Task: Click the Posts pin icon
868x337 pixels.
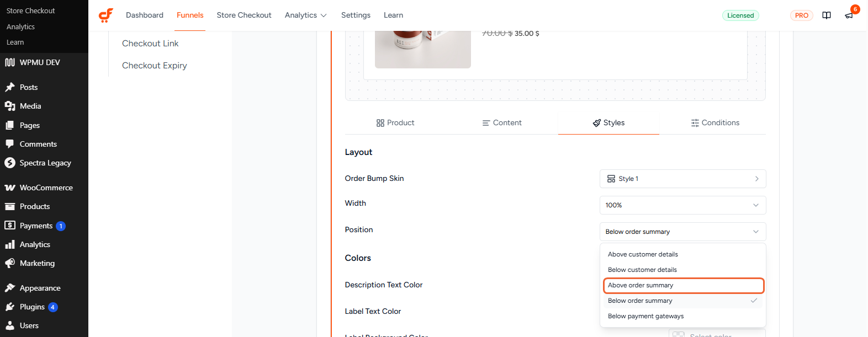Action: [10, 87]
